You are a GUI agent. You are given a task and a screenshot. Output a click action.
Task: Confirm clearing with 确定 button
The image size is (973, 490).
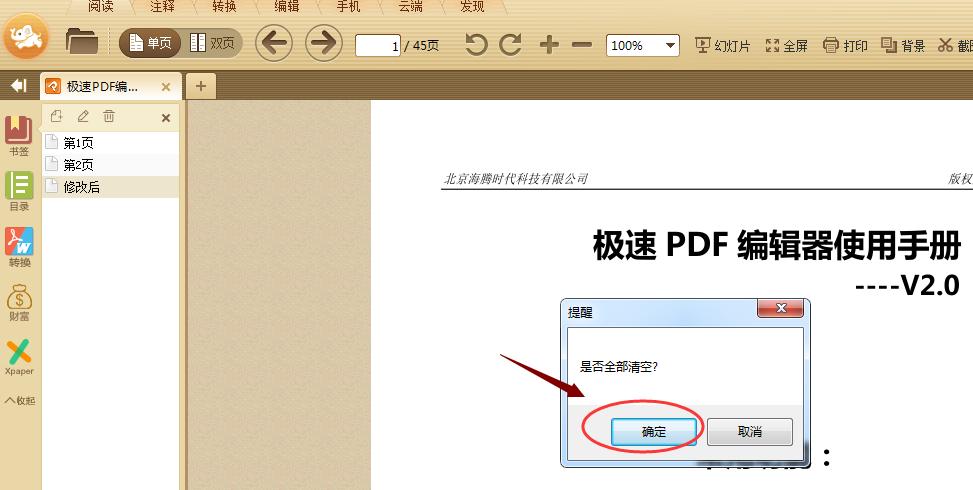653,432
